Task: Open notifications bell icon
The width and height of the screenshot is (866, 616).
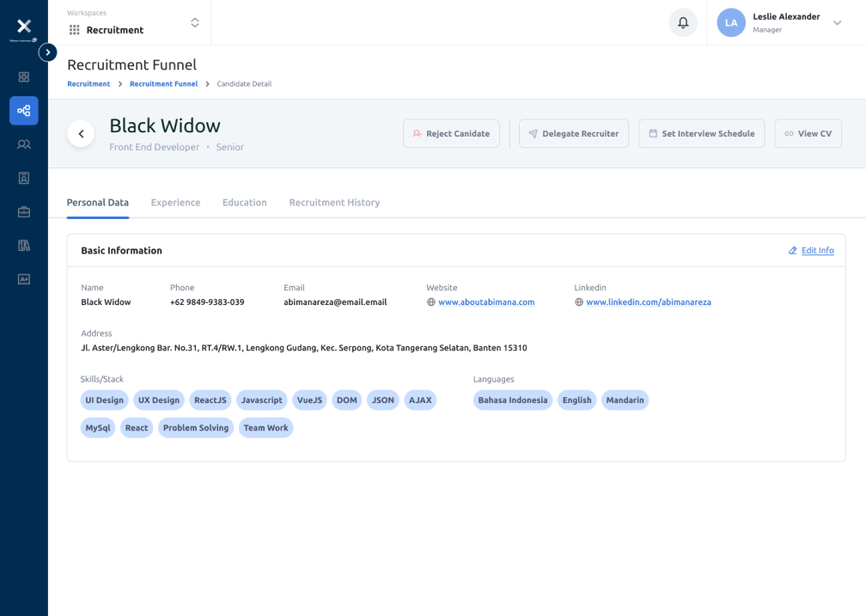Action: click(683, 23)
